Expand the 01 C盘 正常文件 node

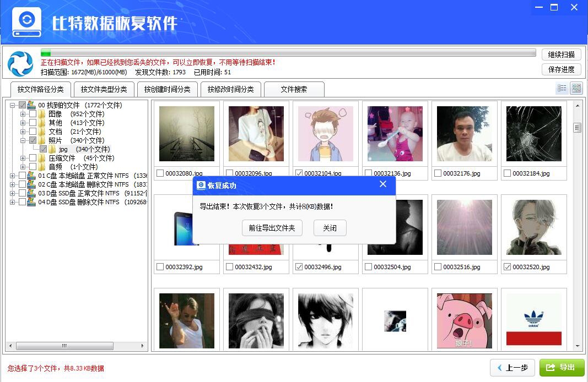[x=12, y=175]
